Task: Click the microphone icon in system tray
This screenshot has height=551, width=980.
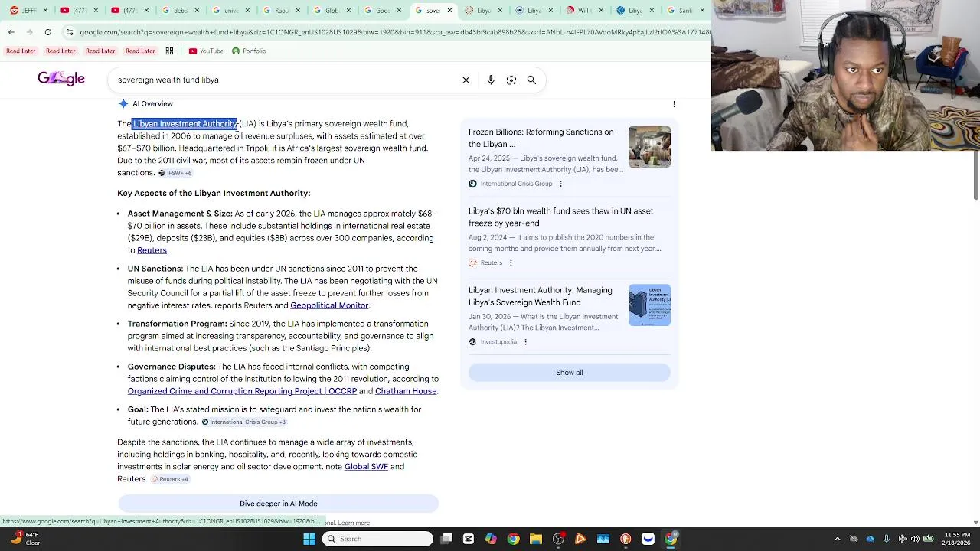Action: coord(887,539)
